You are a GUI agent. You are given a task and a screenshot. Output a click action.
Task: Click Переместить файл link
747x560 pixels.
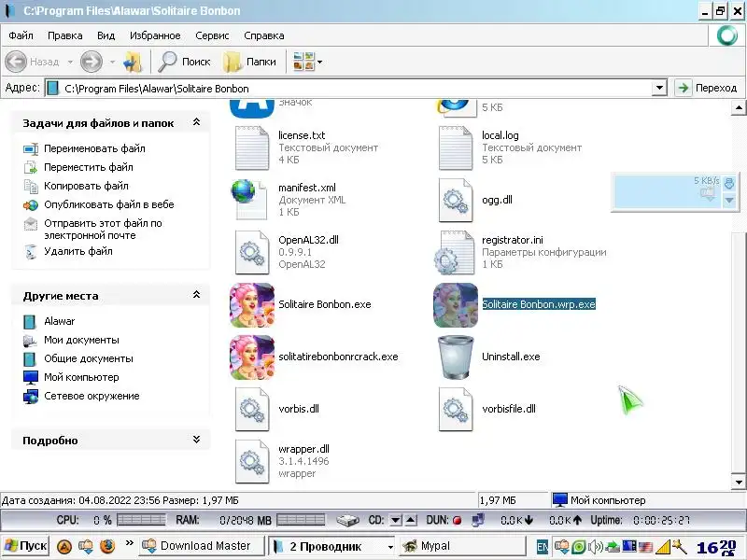88,167
